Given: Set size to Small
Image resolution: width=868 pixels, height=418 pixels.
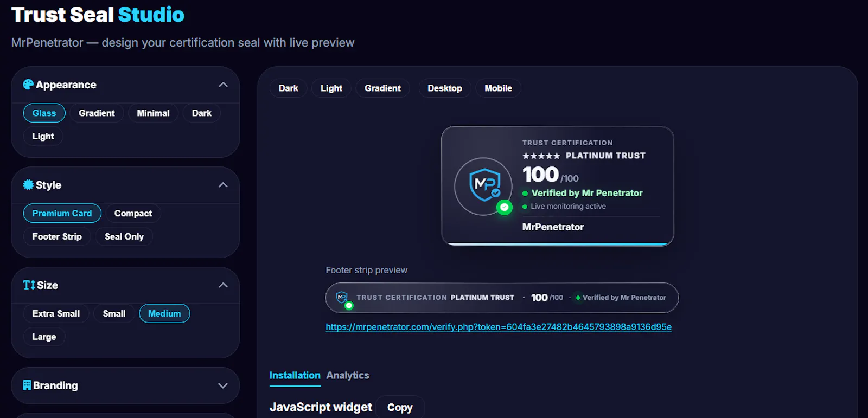Looking at the screenshot, I should [x=114, y=314].
